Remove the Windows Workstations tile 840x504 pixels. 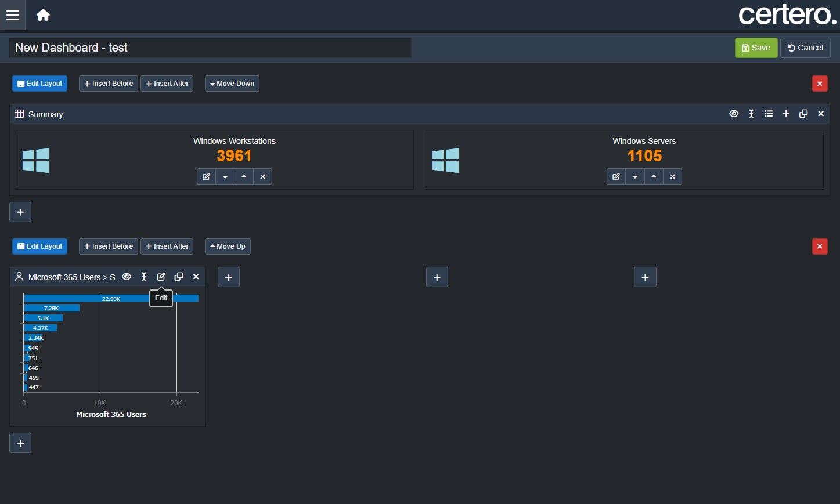click(x=262, y=177)
